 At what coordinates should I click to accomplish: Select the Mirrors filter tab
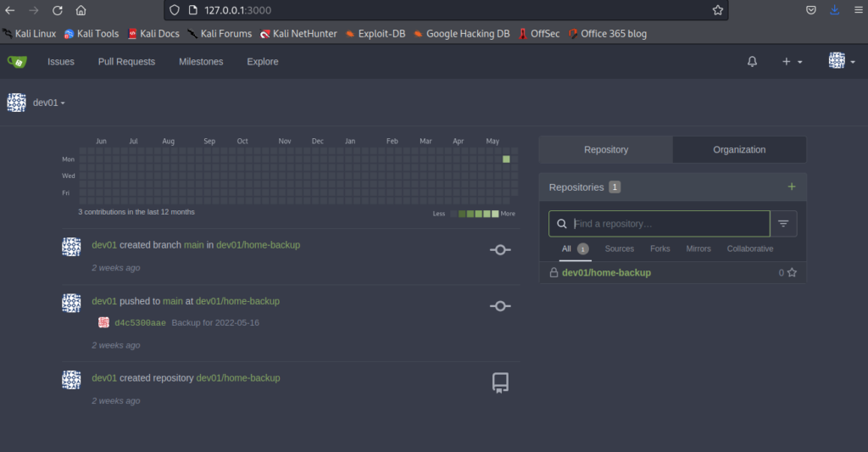(x=698, y=248)
